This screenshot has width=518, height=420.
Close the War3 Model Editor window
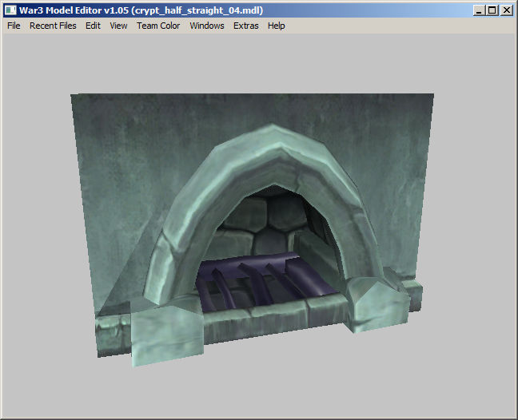(x=507, y=10)
